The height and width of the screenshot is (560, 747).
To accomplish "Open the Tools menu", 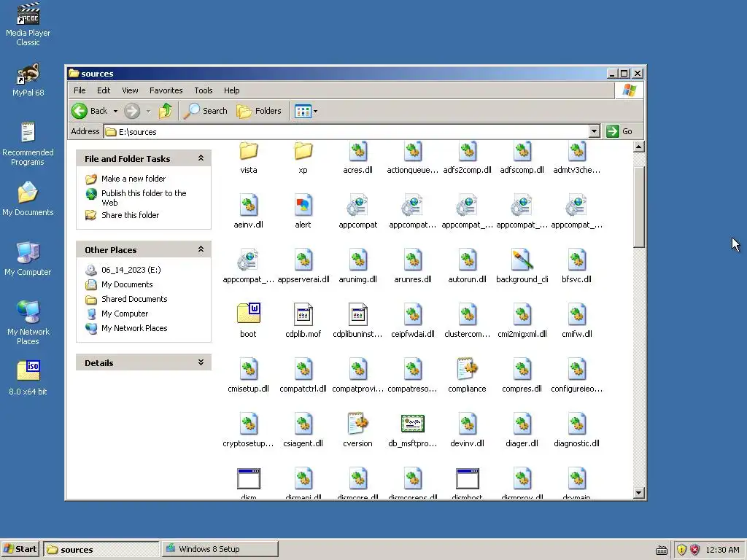I will click(203, 90).
